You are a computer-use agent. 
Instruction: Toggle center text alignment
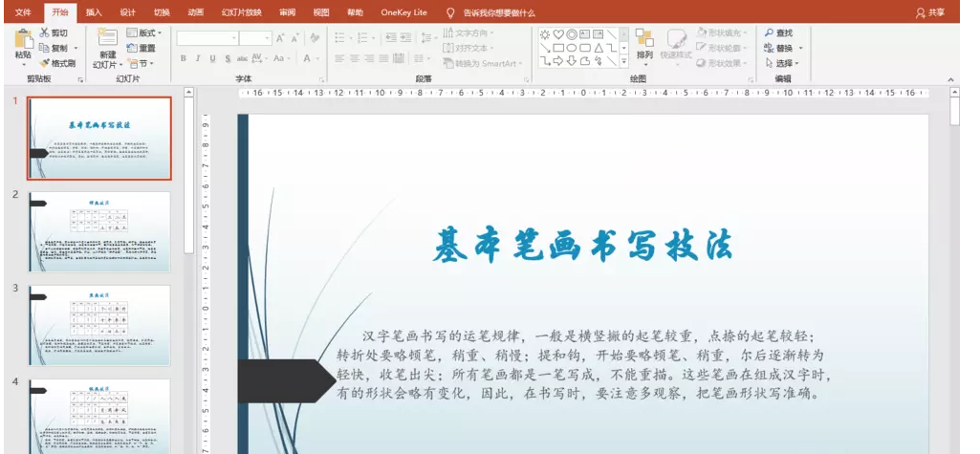[355, 58]
